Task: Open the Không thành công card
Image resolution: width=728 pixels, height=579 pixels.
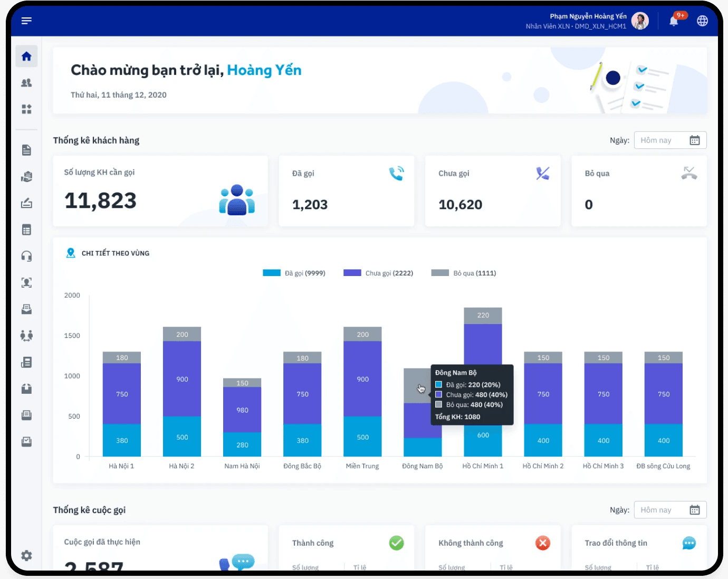Action: tap(493, 548)
